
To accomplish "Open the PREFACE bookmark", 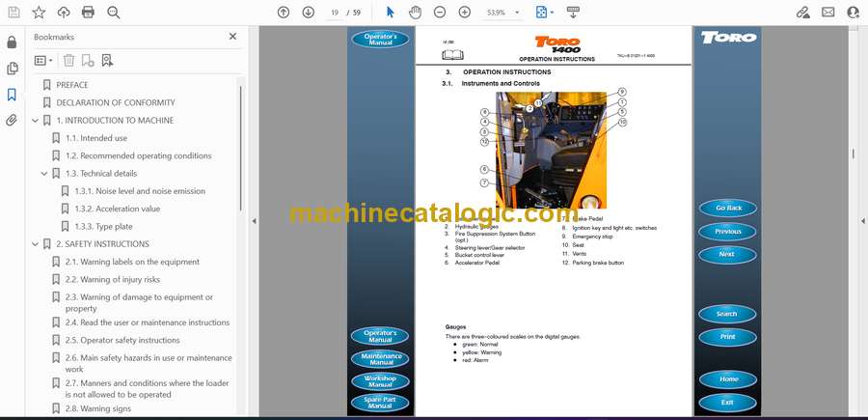I will 72,85.
